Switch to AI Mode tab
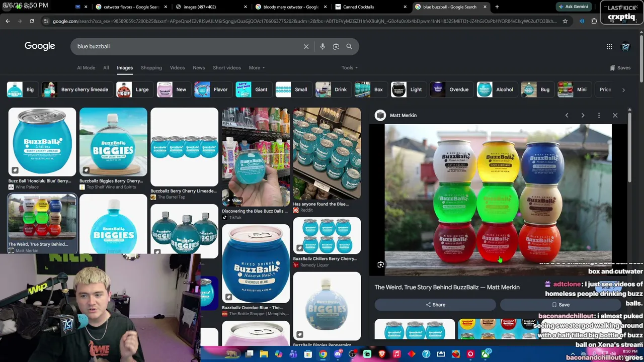Screen dimensions: 644x362 tap(86, 68)
